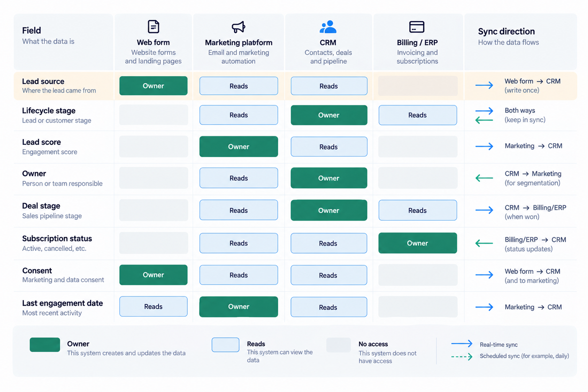Click the 'Last engagement date' row label
Image resolution: width=588 pixels, height=392 pixels.
(x=62, y=303)
